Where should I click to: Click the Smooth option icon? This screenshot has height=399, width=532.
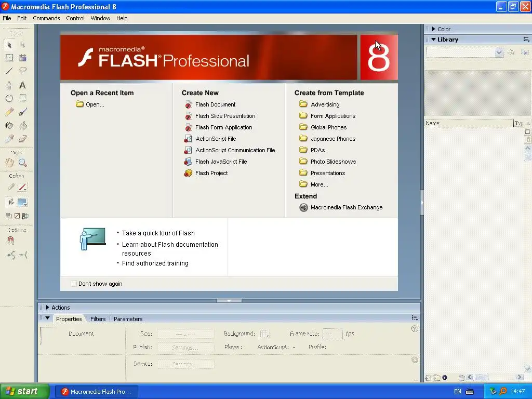coord(11,255)
